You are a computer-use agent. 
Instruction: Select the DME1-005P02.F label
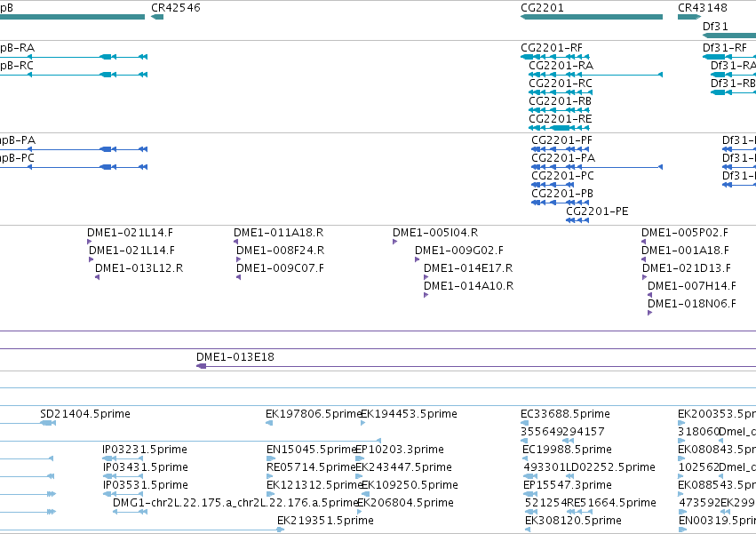click(685, 233)
